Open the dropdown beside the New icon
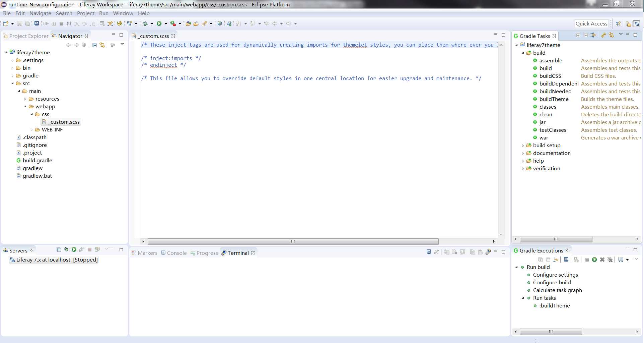644x343 pixels. coord(12,23)
